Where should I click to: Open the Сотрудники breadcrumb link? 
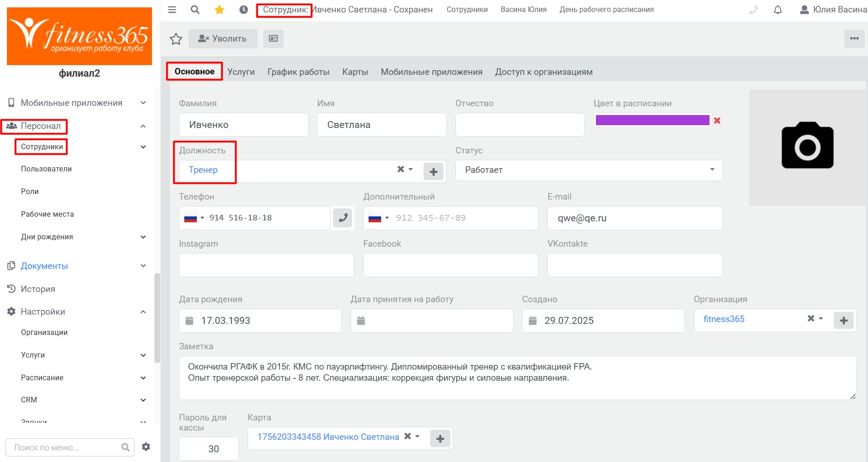tap(467, 10)
